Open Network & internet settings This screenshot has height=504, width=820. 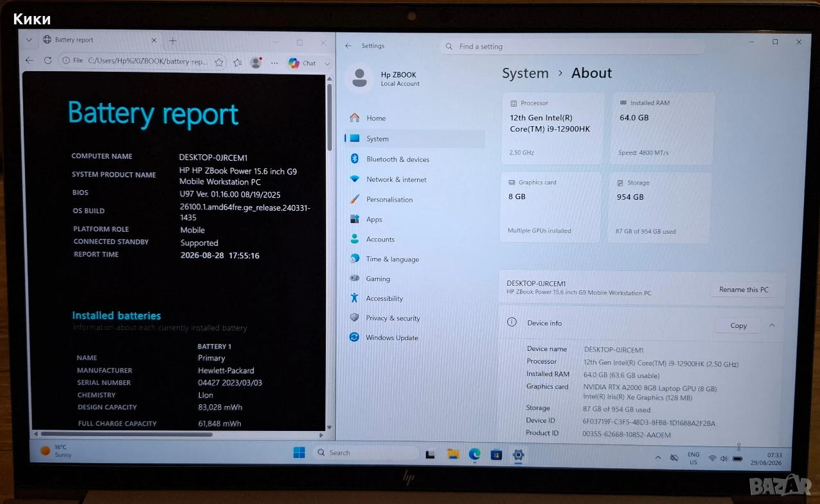(x=414, y=179)
